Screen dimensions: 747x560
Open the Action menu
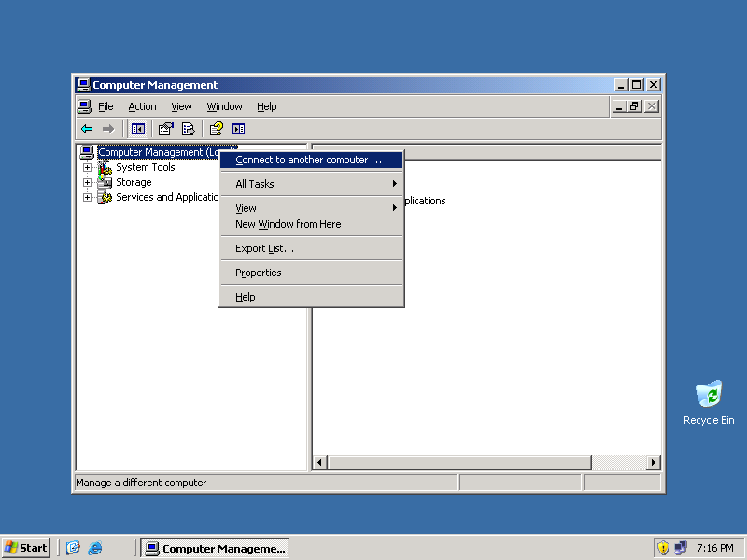tap(142, 106)
